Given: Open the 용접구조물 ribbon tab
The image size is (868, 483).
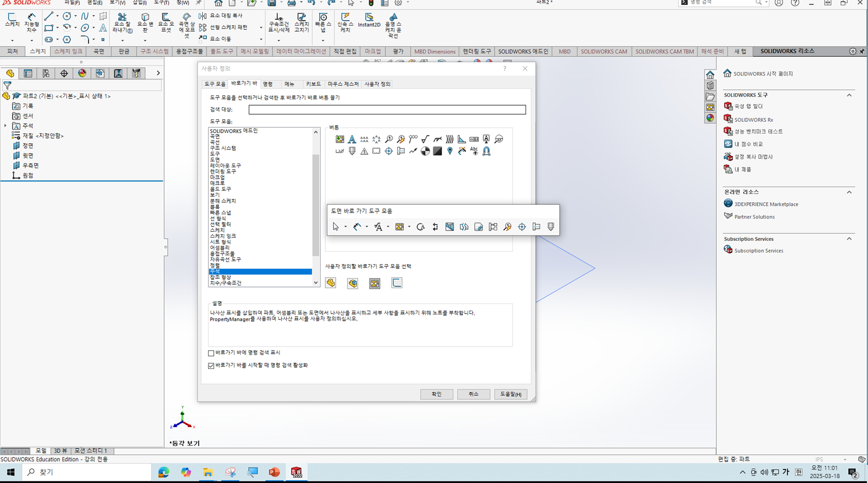Looking at the screenshot, I should 189,52.
